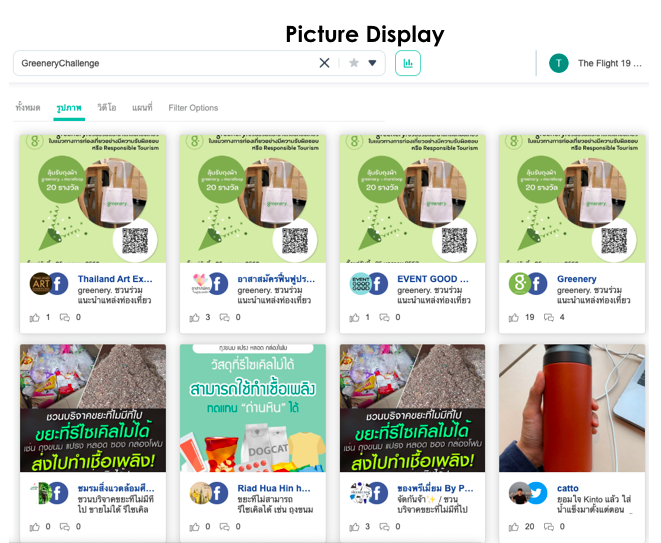The width and height of the screenshot is (661, 543).
Task: Open The Flight 19 account menu
Action: click(610, 63)
